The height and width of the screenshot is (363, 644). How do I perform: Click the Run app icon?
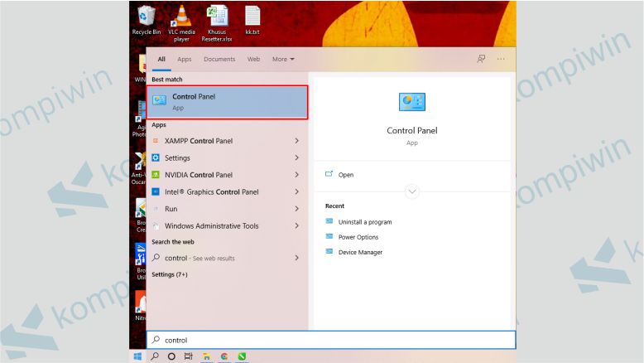pyautogui.click(x=156, y=209)
